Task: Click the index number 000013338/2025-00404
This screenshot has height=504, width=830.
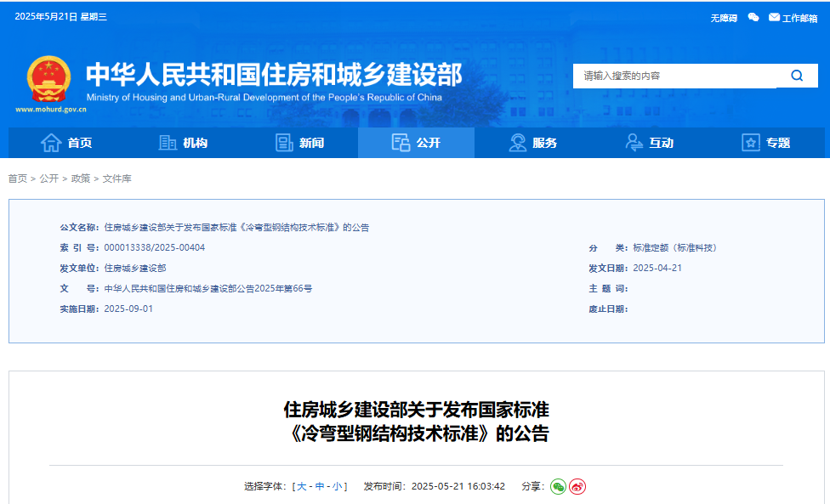Action: tap(155, 247)
